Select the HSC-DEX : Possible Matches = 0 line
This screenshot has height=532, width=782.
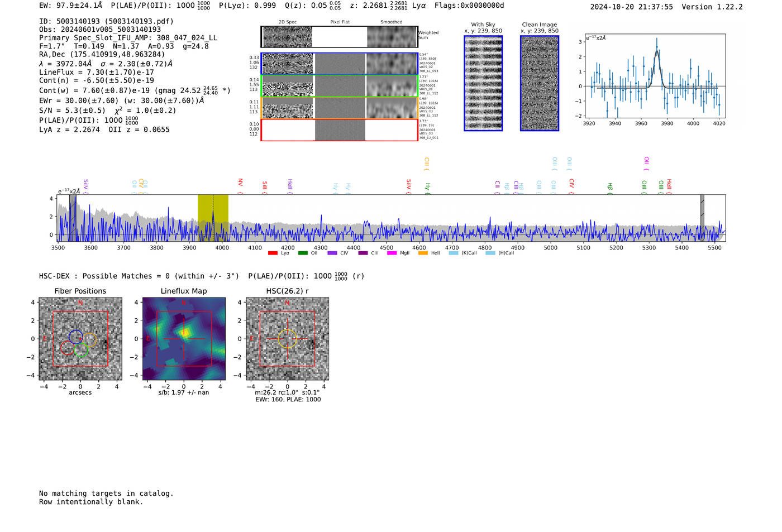tap(139, 276)
